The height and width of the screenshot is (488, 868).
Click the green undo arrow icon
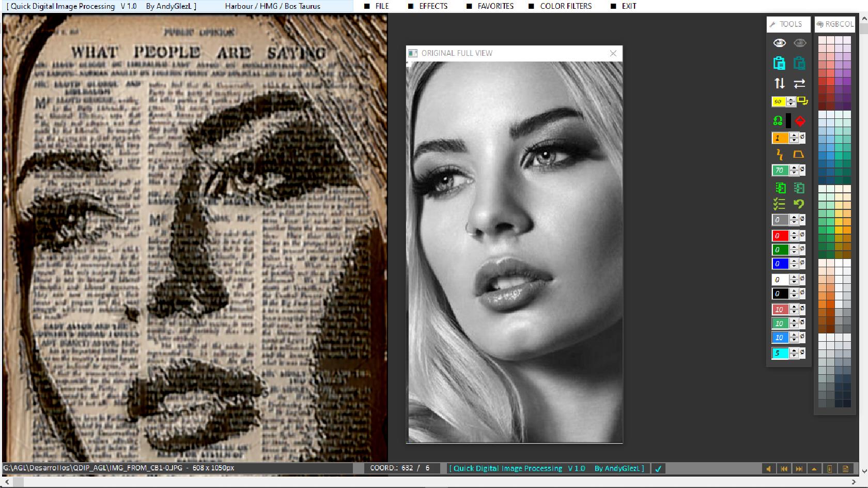click(799, 204)
